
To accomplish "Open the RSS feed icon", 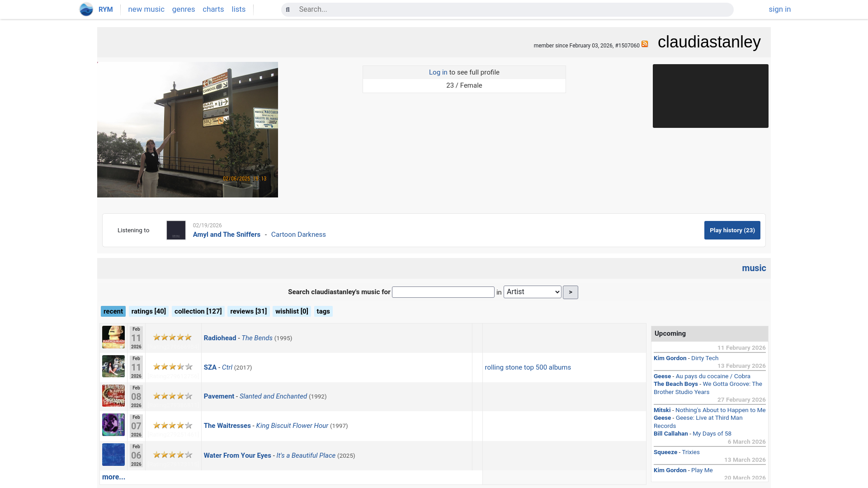I will pyautogui.click(x=645, y=44).
